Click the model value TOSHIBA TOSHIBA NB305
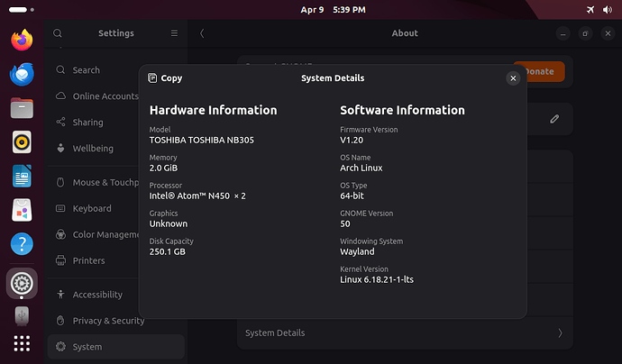The image size is (622, 364). 202,140
